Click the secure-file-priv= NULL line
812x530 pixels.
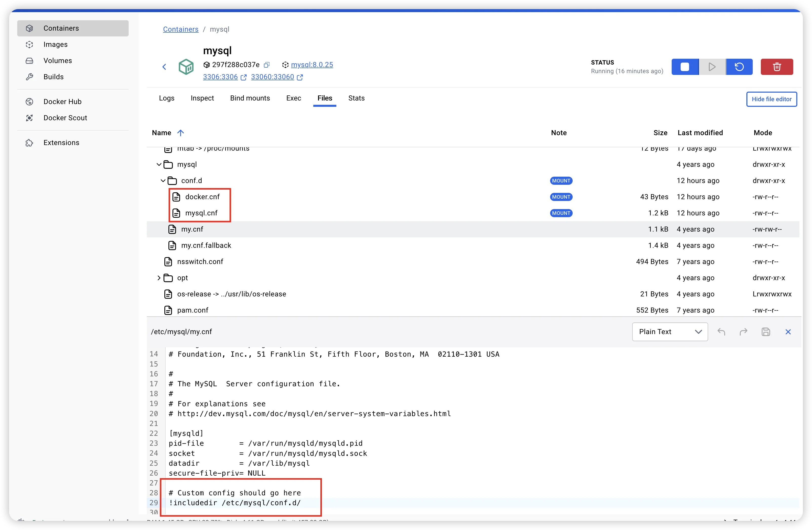(217, 473)
